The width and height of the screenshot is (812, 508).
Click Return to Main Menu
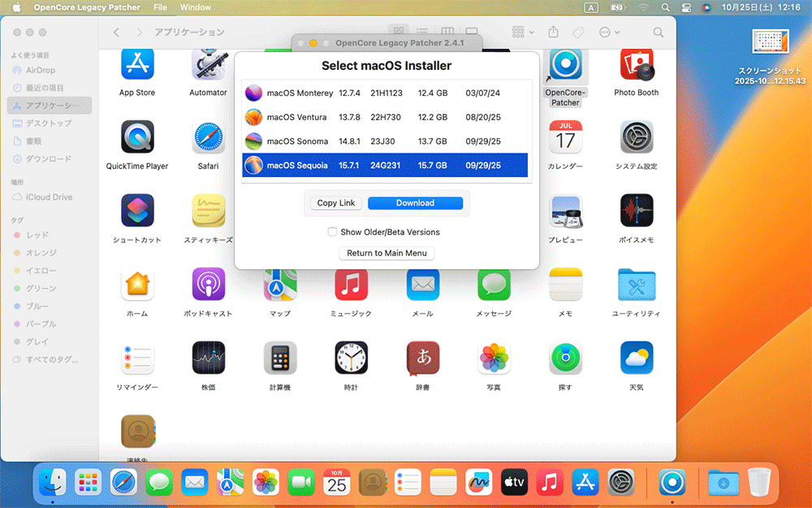tap(387, 253)
